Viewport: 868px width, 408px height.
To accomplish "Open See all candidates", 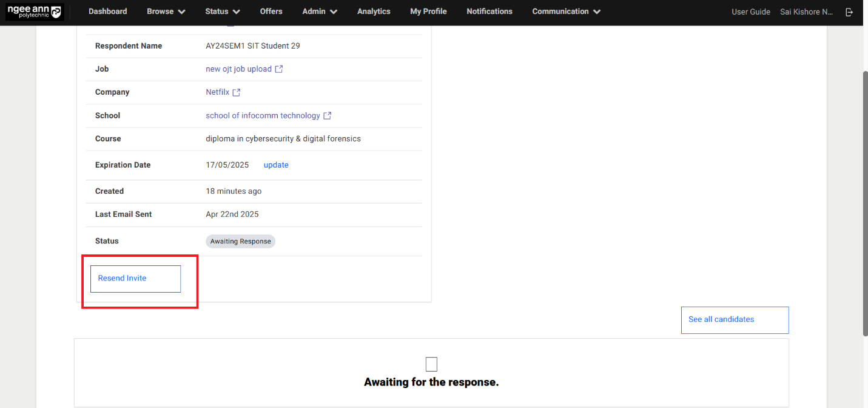I will [x=734, y=319].
